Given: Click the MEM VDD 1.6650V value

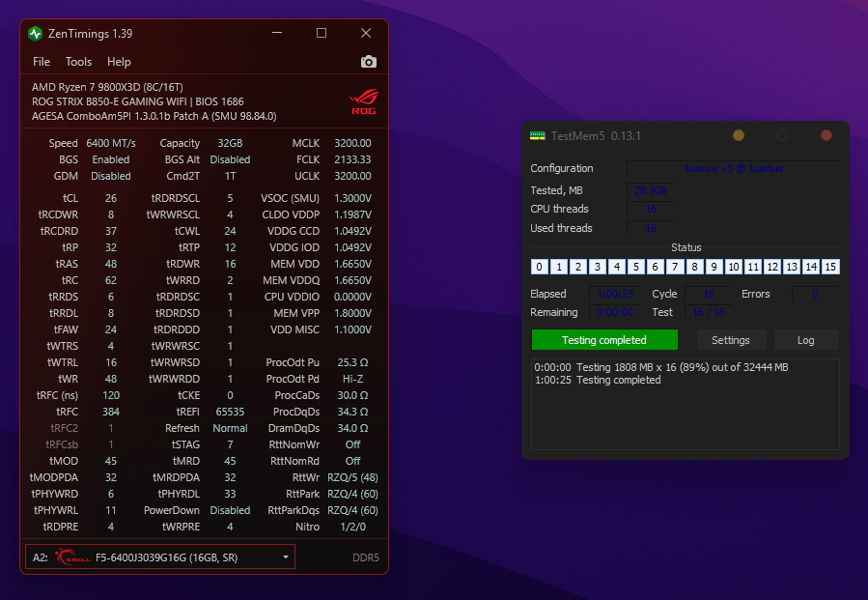Looking at the screenshot, I should click(352, 264).
